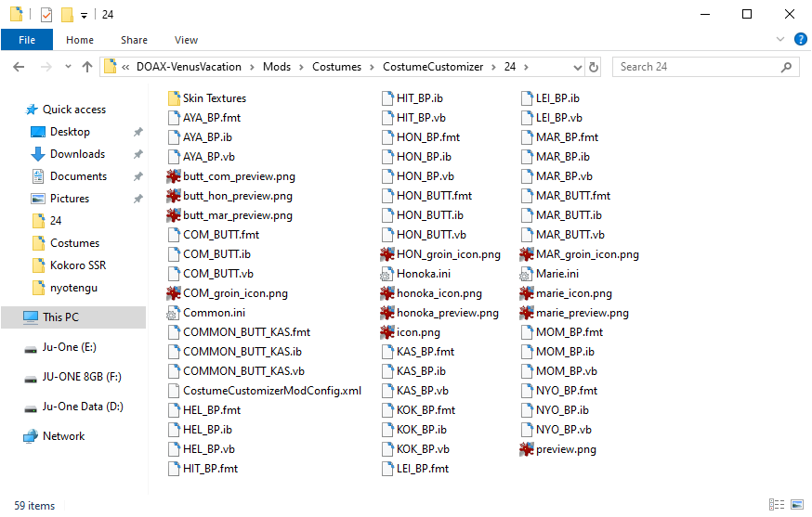Unpin Desktop using its pin icon
Image resolution: width=812 pixels, height=517 pixels.
[x=138, y=132]
